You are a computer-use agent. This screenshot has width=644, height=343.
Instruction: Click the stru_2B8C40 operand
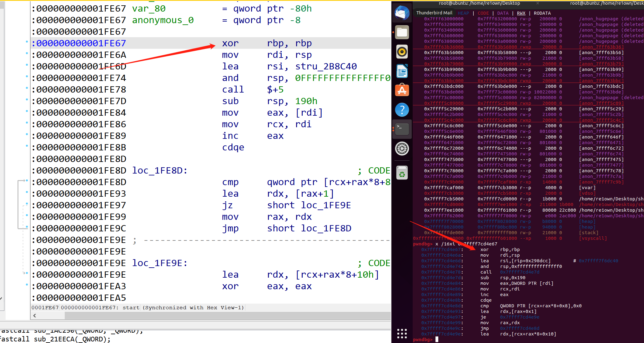[326, 66]
